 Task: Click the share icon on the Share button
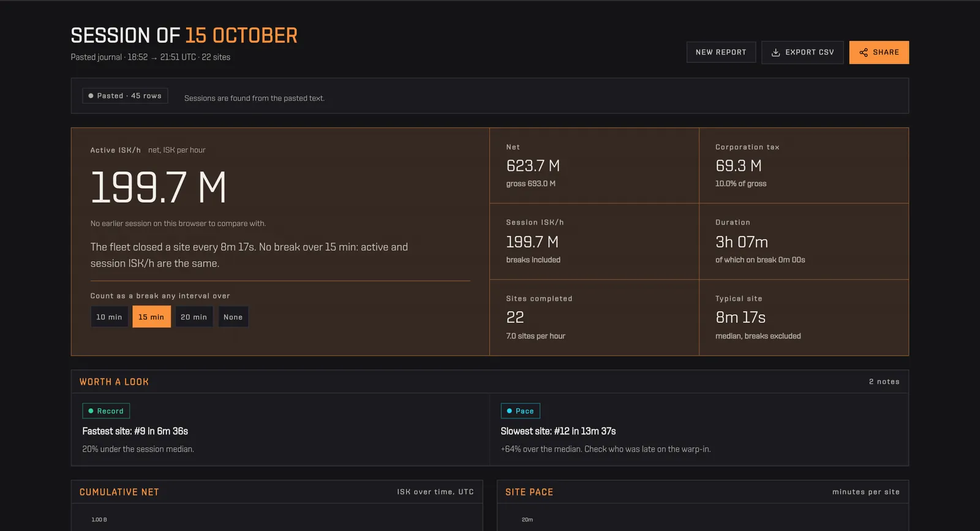coord(864,53)
